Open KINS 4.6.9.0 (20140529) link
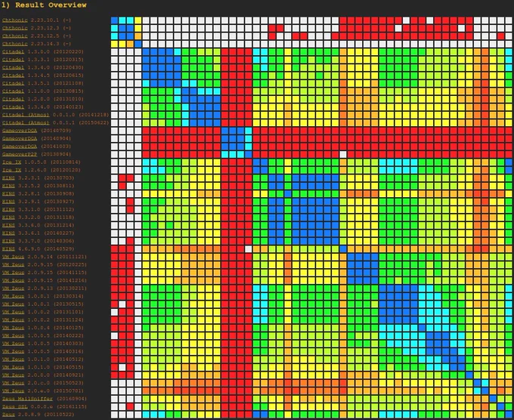Screen dimensions: 514x420 [8, 249]
